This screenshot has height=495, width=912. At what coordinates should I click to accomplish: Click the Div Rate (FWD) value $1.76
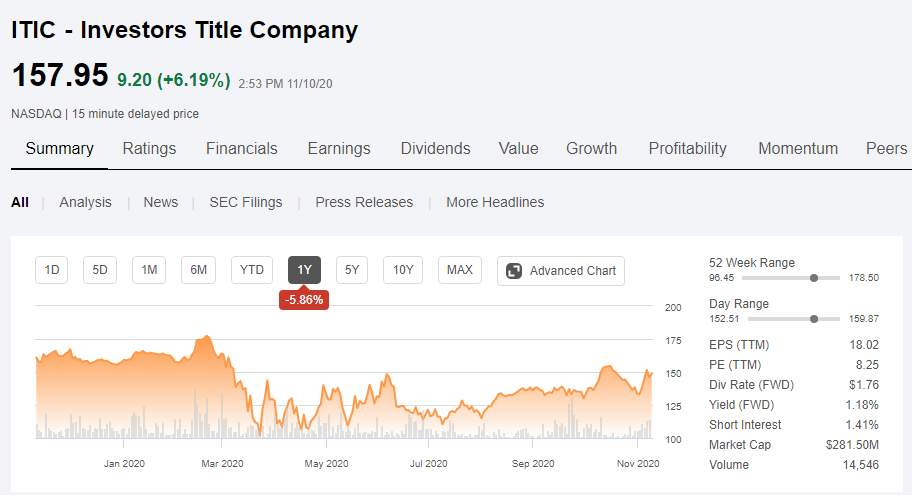[x=863, y=385]
